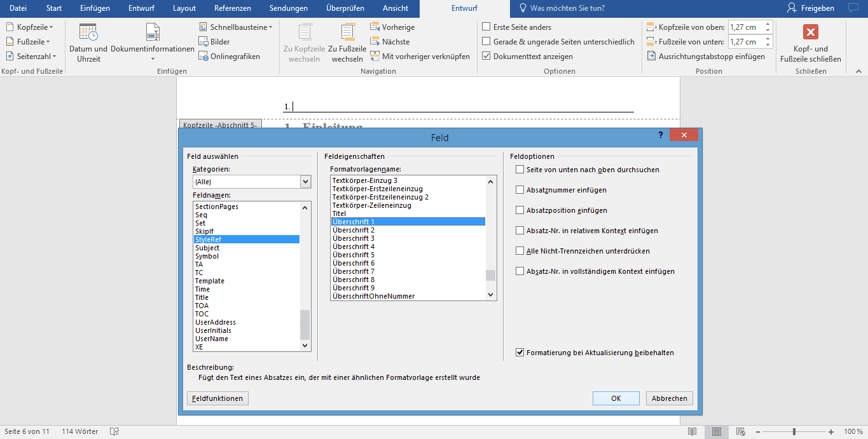Check Alle Nicht-Trennzeichen unterdrücken
868x439 pixels.
tap(520, 251)
